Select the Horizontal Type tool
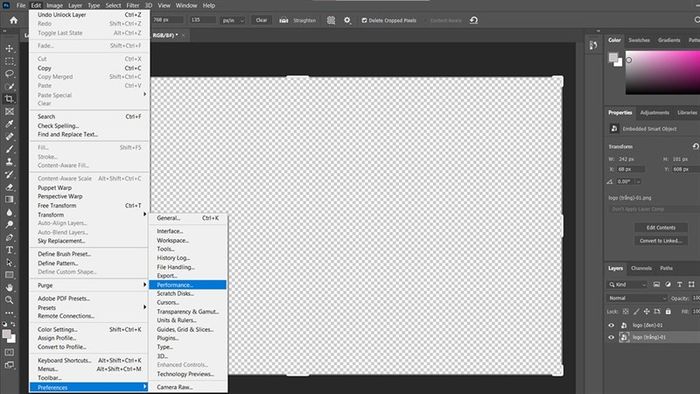Image resolution: width=700 pixels, height=394 pixels. (9, 250)
